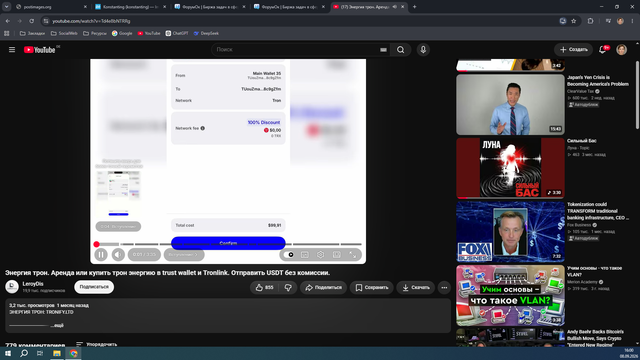Open the Chrome media controls icon
640x360 pixels.
point(608,21)
